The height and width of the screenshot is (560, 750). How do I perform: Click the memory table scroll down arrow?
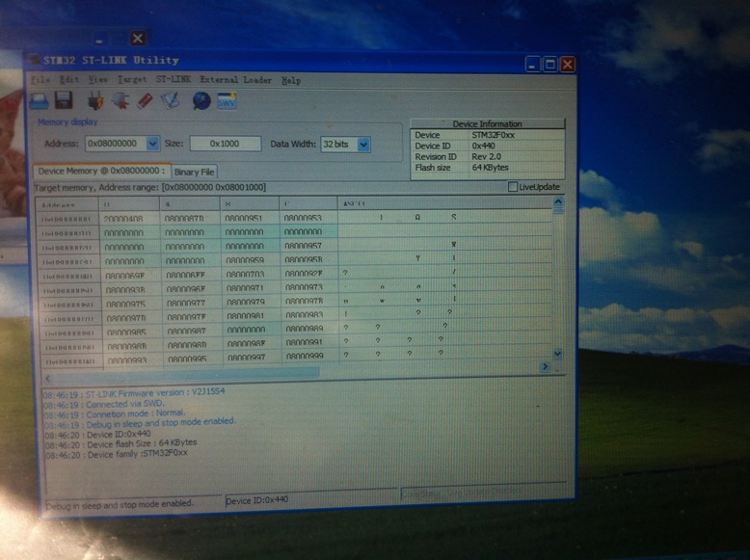pos(558,354)
